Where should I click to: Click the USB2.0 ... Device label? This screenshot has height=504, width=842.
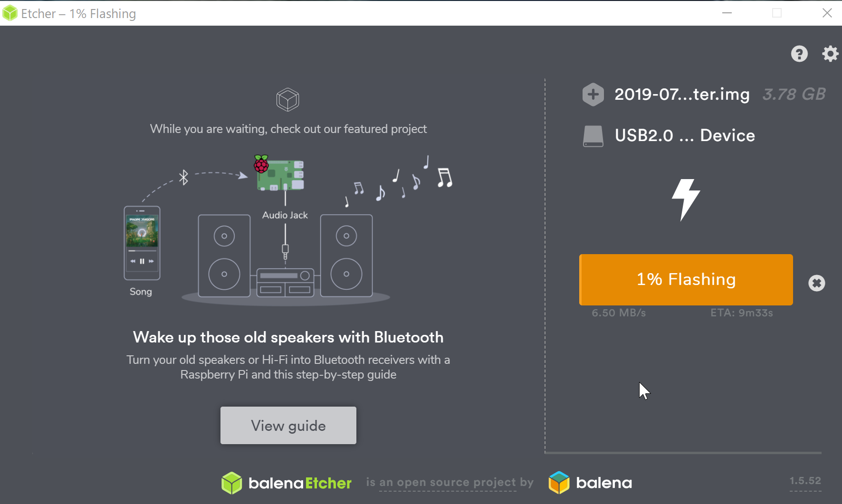pyautogui.click(x=685, y=135)
